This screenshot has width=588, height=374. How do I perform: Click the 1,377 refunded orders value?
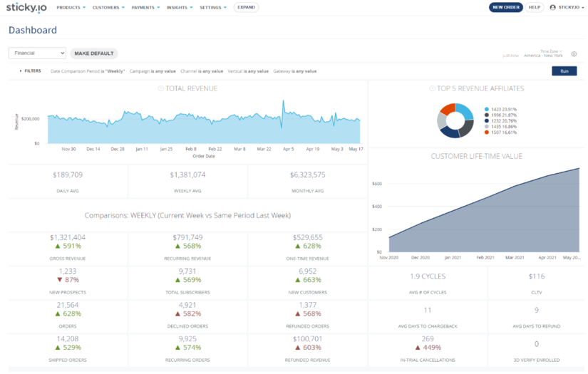307,305
